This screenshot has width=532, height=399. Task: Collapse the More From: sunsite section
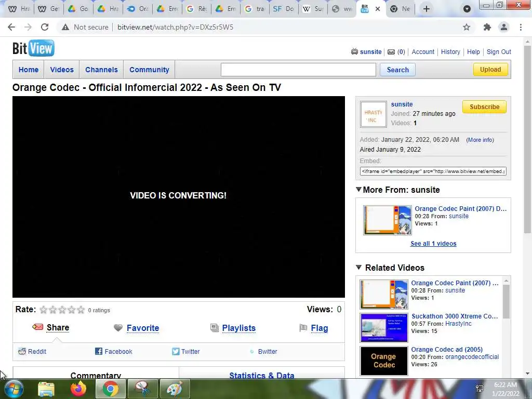pyautogui.click(x=358, y=189)
